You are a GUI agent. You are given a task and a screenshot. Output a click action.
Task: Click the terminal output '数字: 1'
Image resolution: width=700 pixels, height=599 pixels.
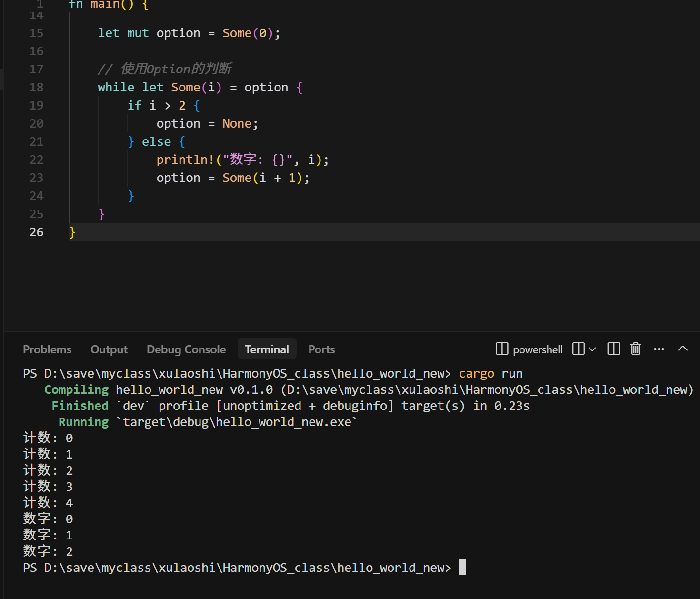48,535
